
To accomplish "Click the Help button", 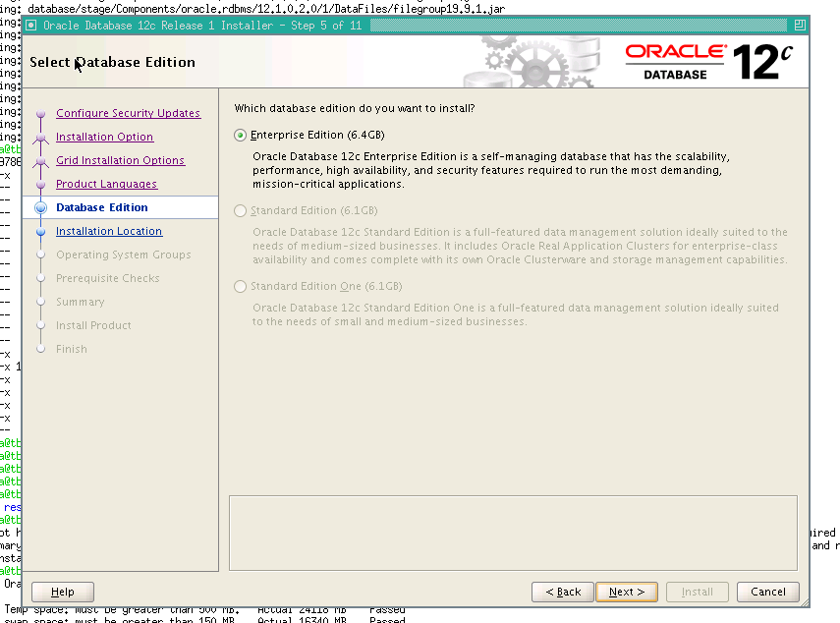I will (x=62, y=592).
